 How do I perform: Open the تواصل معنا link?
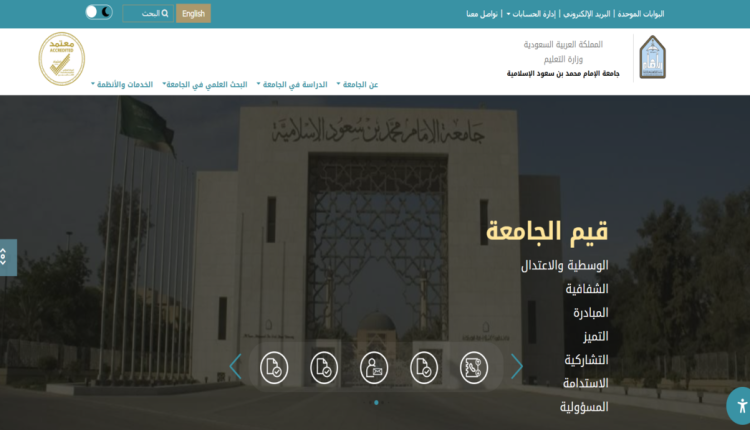click(x=482, y=14)
